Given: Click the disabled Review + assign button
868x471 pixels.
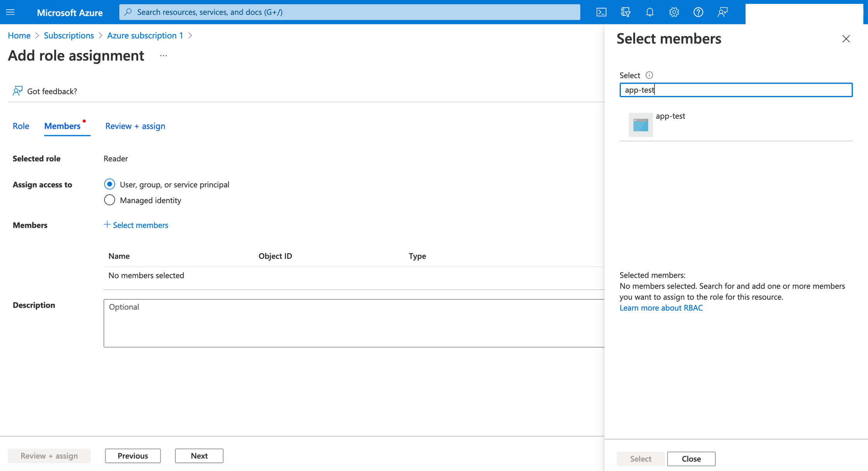Looking at the screenshot, I should pyautogui.click(x=49, y=456).
